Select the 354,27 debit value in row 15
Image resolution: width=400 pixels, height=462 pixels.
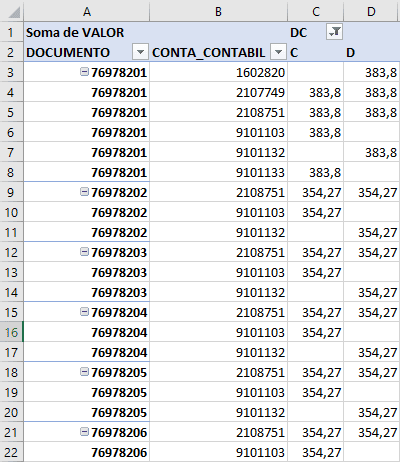[372, 312]
